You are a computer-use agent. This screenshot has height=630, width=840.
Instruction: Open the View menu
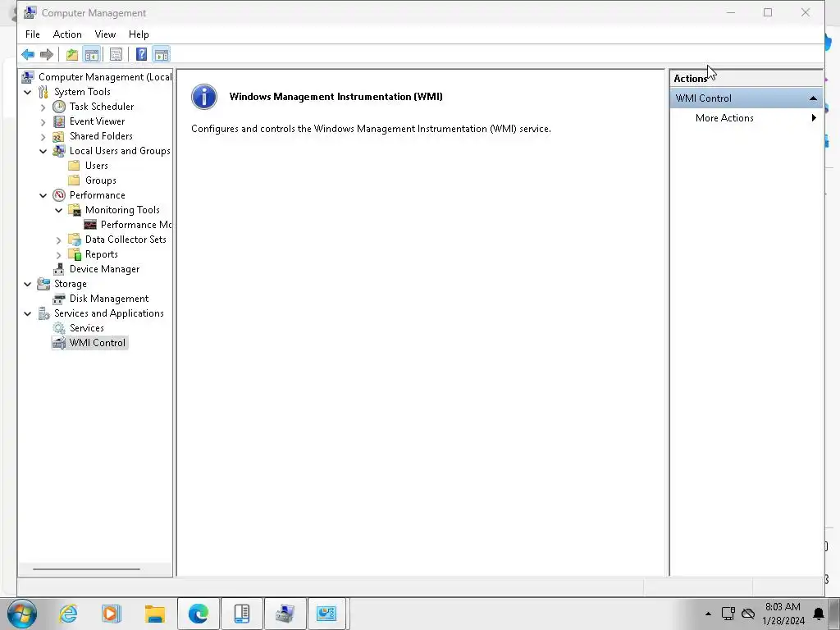pos(105,34)
